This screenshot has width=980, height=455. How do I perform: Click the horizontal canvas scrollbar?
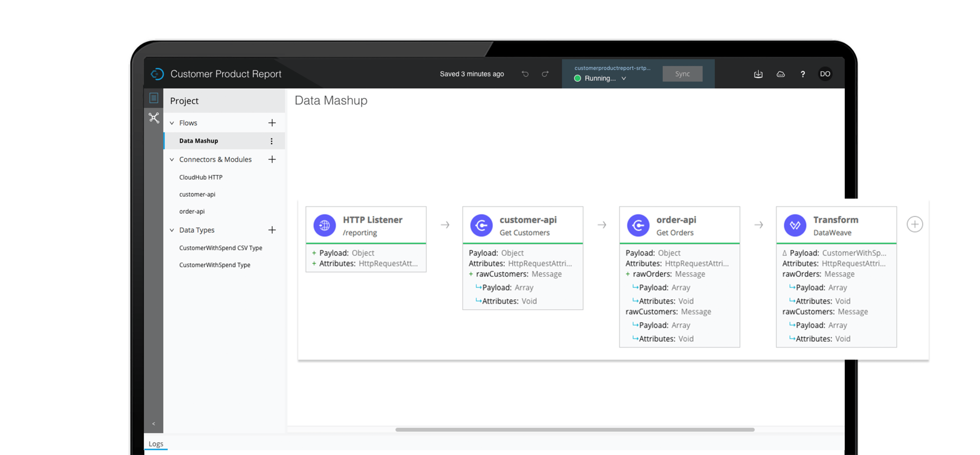[575, 430]
